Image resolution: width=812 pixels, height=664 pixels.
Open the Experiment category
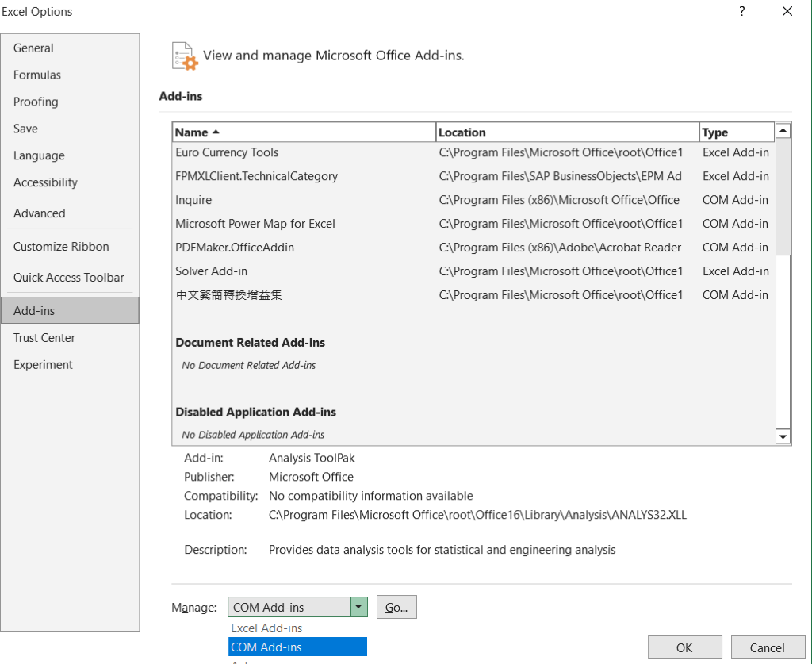coord(70,365)
